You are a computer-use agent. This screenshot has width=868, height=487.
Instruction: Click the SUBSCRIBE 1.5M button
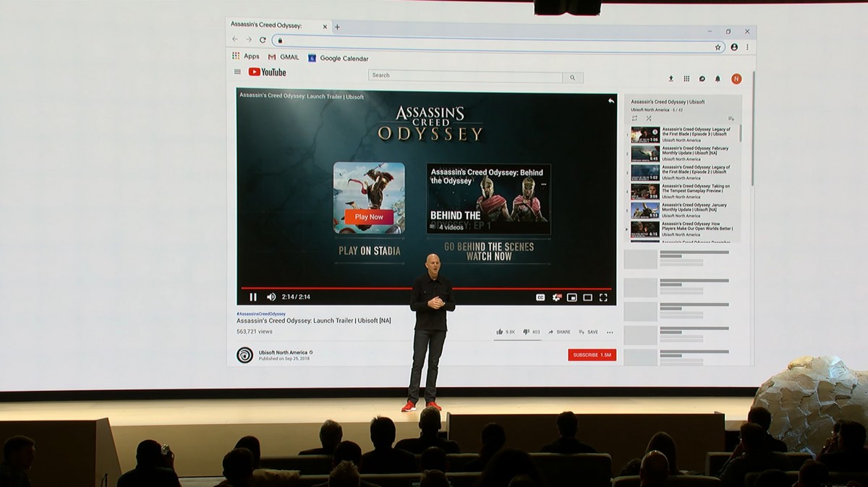tap(592, 355)
